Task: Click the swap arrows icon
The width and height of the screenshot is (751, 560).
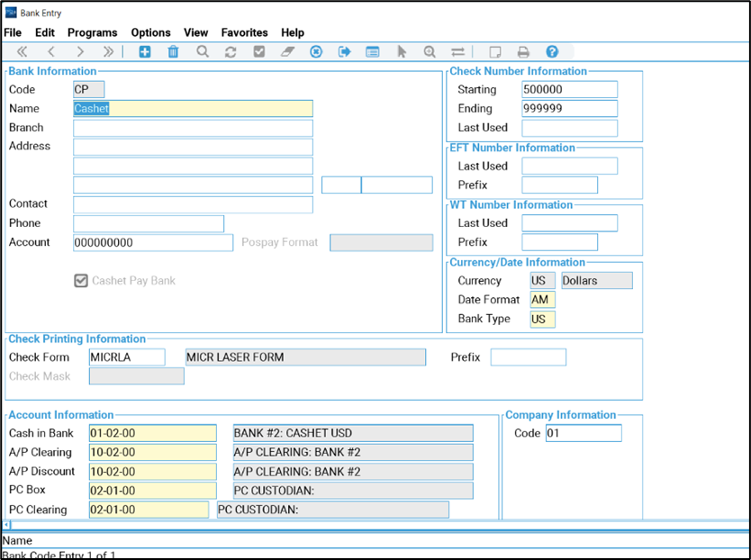Action: (457, 51)
